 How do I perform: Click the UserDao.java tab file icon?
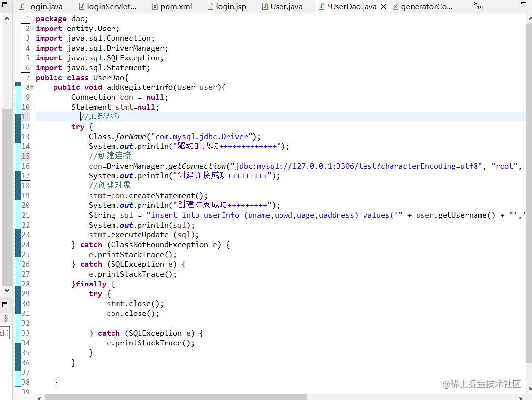(321, 6)
